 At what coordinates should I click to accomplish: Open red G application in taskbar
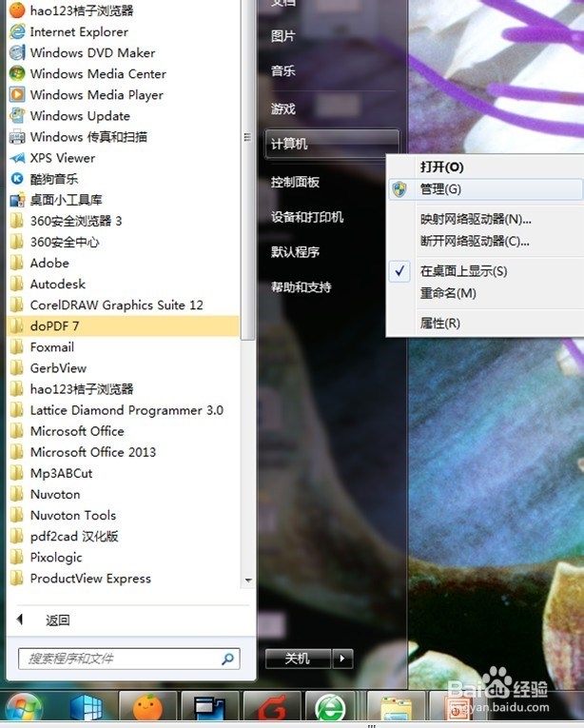272,709
